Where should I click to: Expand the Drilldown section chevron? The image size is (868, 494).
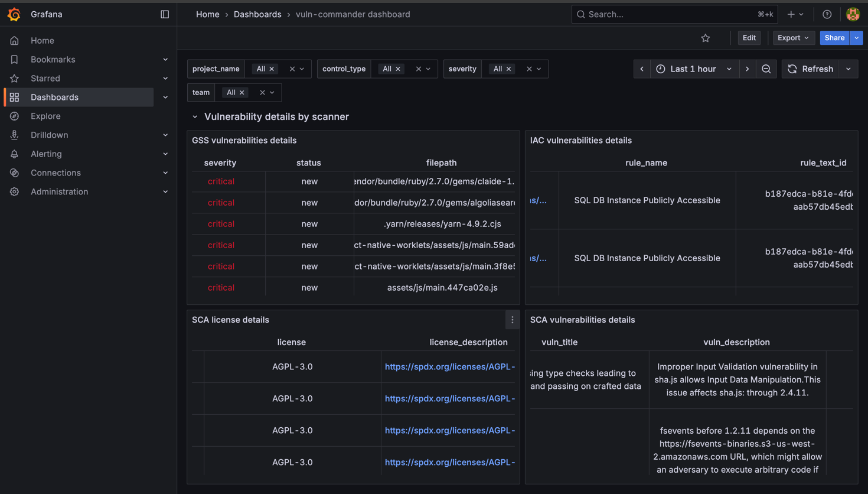click(x=165, y=135)
